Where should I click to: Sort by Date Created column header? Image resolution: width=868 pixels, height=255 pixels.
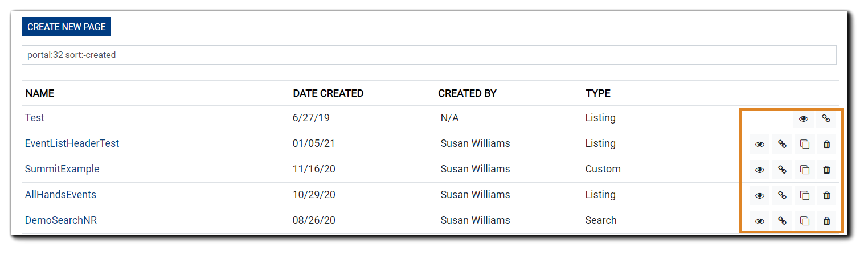pyautogui.click(x=328, y=93)
